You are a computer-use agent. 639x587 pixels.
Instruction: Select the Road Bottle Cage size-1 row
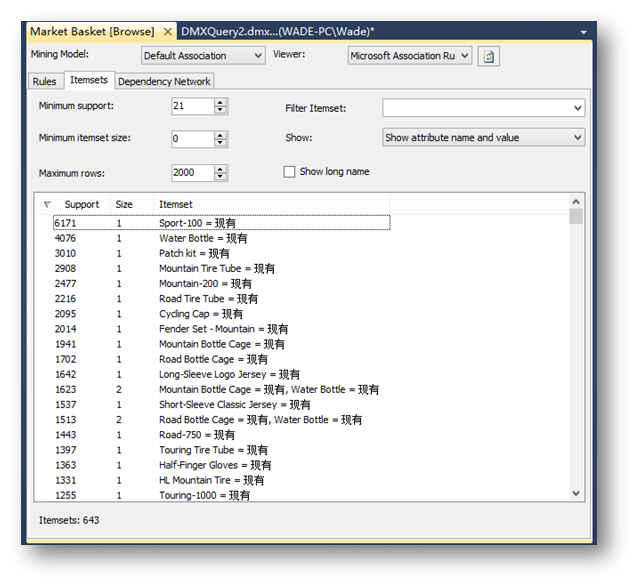click(222, 359)
